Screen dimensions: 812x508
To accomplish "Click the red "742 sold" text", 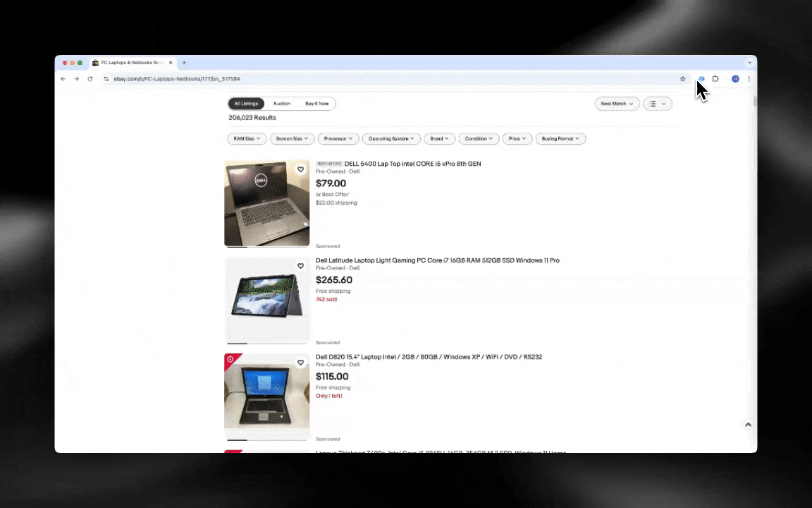I will [x=326, y=299].
